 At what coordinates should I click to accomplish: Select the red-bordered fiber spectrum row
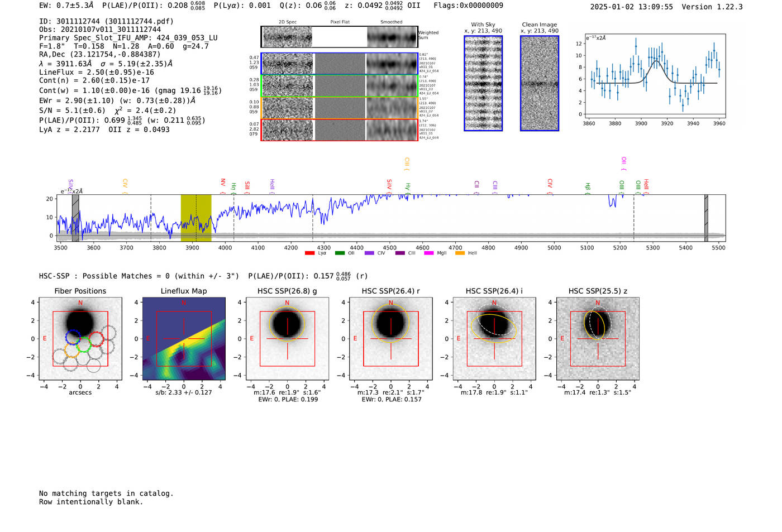[x=339, y=130]
